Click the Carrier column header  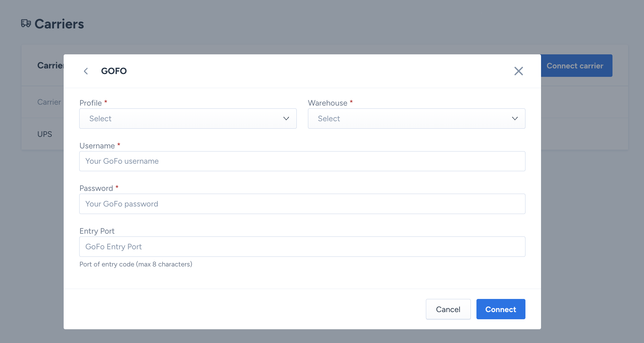49,102
